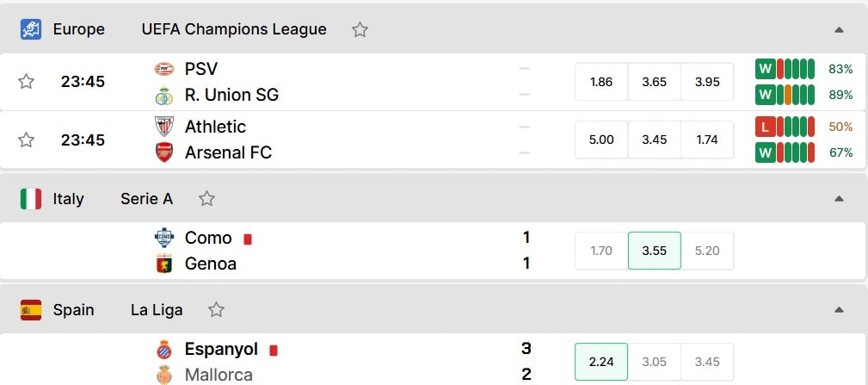This screenshot has width=868, height=385.
Task: Click the Italy flag icon
Action: (x=31, y=199)
